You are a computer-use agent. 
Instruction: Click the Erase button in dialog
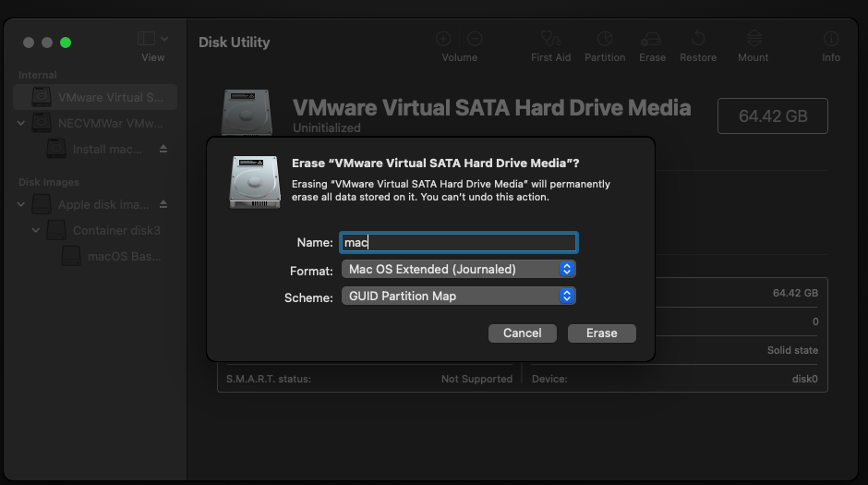point(602,333)
